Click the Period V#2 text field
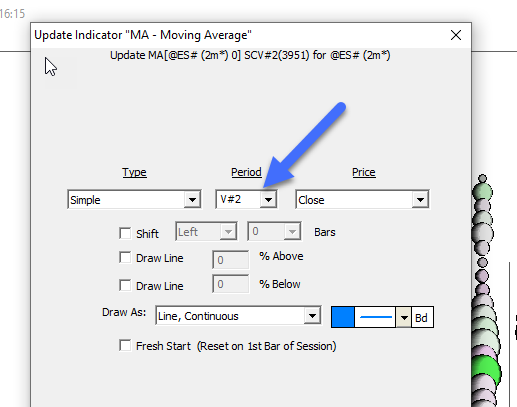 (239, 199)
